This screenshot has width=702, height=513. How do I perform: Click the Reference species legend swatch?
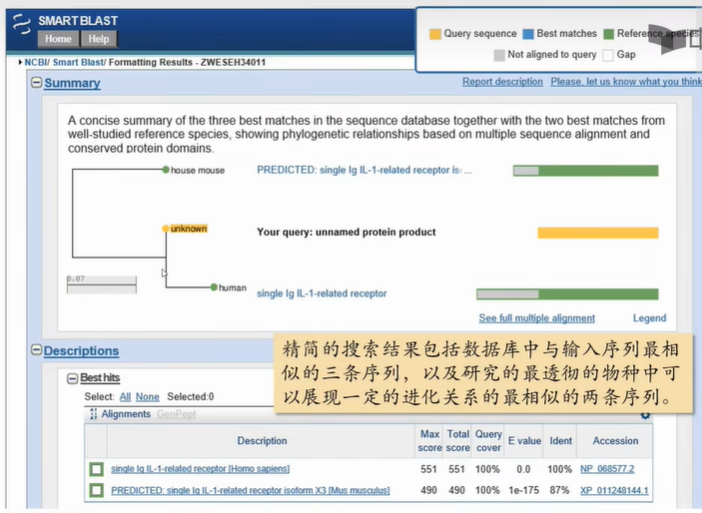(608, 34)
